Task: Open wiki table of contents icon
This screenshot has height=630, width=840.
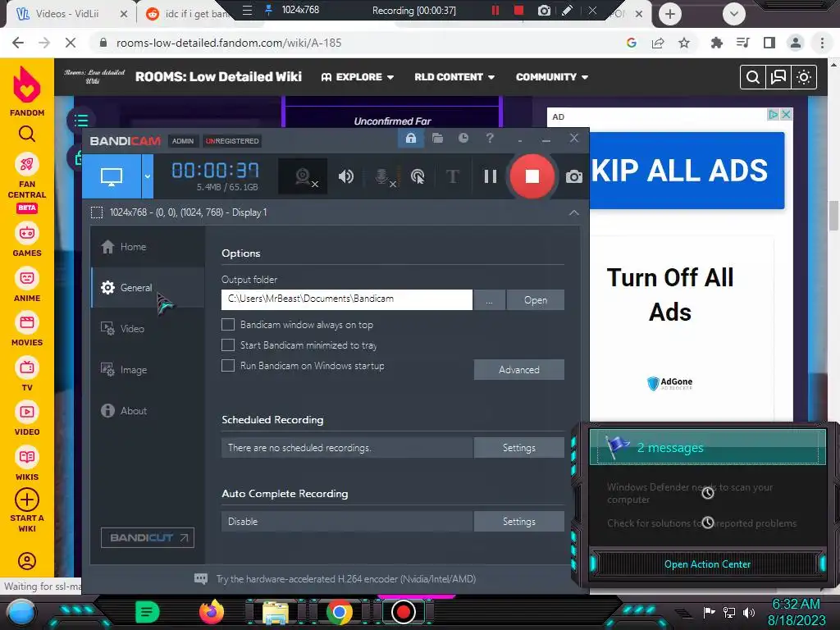Action: click(81, 121)
